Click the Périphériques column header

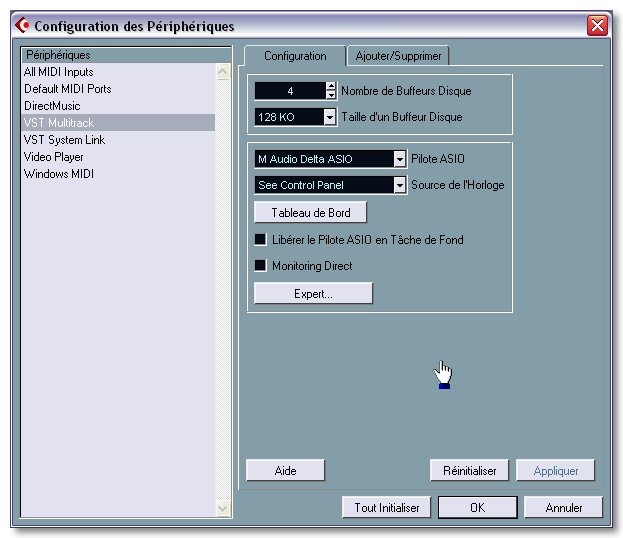pyautogui.click(x=126, y=55)
